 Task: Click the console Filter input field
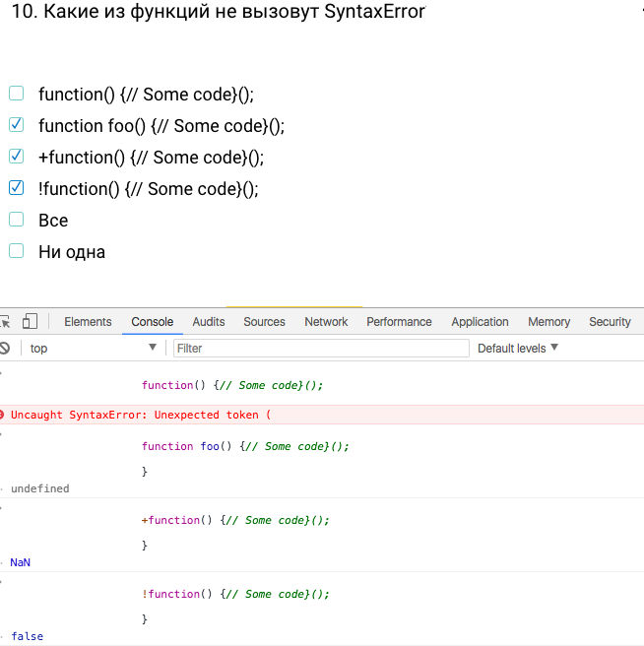click(x=321, y=349)
